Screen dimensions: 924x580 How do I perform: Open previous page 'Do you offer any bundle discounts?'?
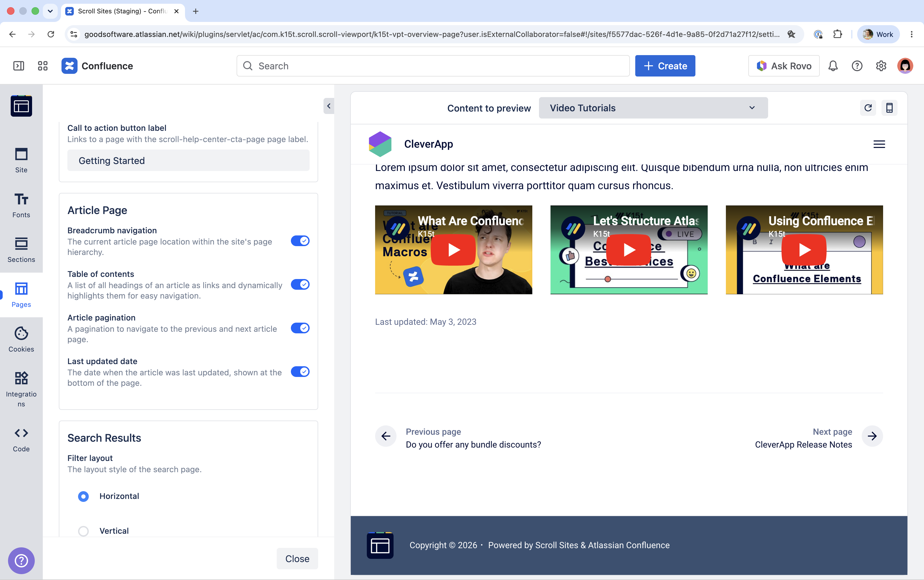[x=473, y=445]
